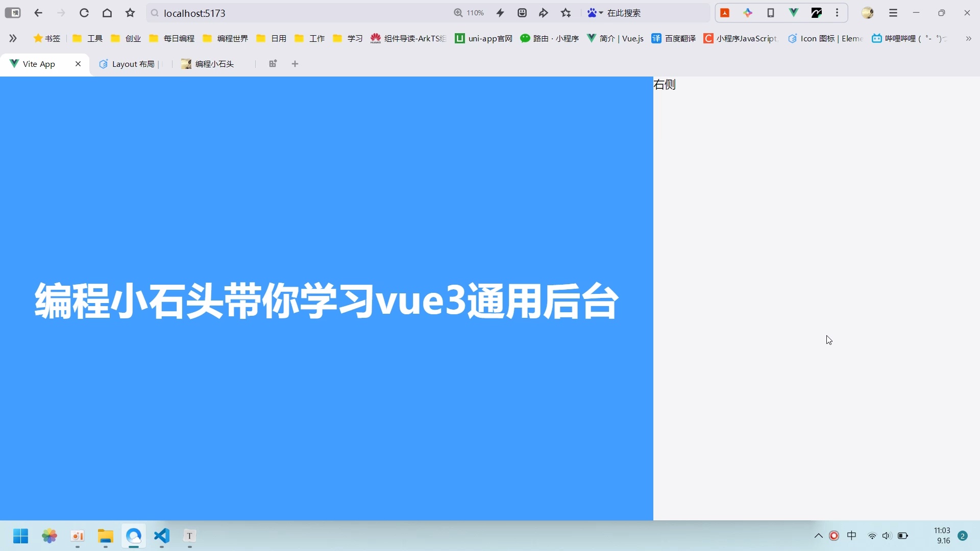The width and height of the screenshot is (980, 551).
Task: Expand the browser main menu (hamburger)
Action: [893, 13]
